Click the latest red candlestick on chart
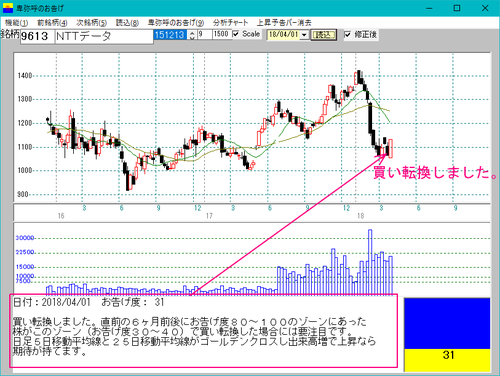The width and height of the screenshot is (500, 376). click(390, 148)
